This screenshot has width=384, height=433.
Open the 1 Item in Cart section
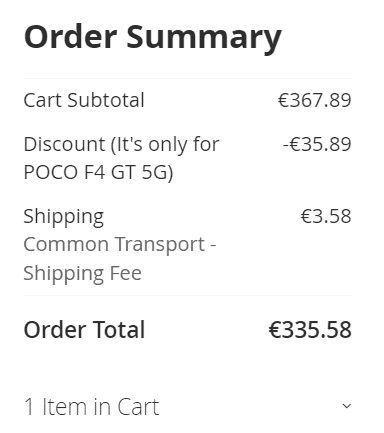tap(187, 407)
